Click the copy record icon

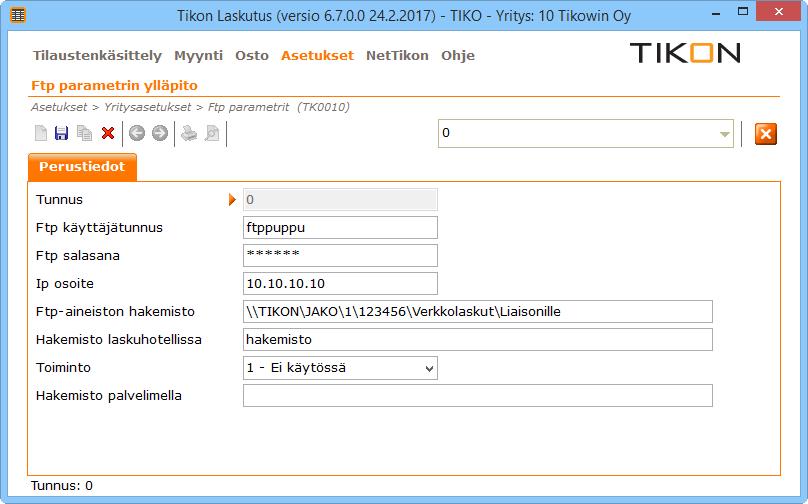pos(84,133)
